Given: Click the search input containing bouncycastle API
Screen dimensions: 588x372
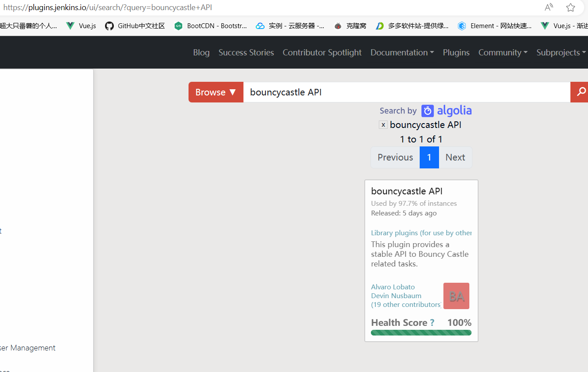Looking at the screenshot, I should [x=407, y=92].
